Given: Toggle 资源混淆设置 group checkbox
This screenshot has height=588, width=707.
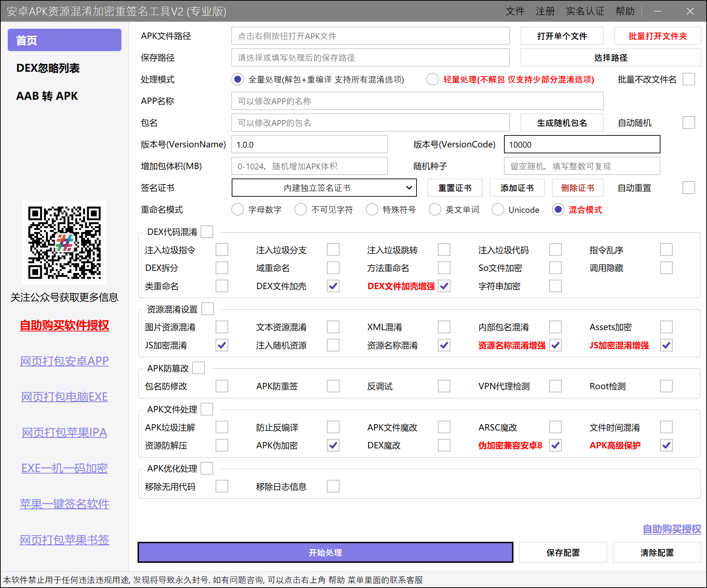Looking at the screenshot, I should point(208,309).
